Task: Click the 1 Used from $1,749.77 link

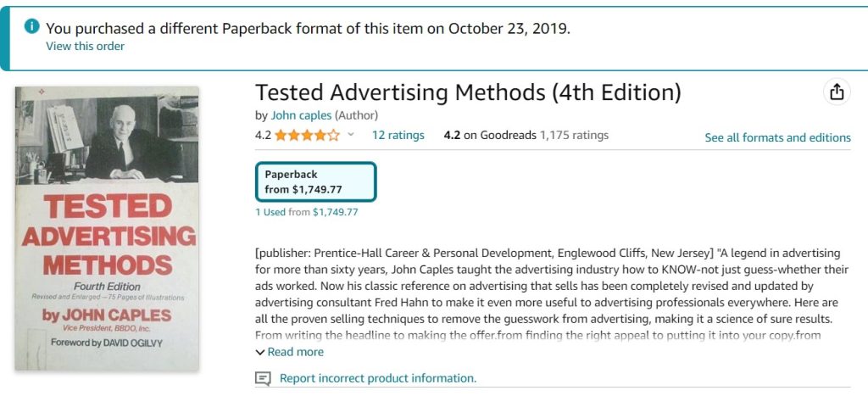Action: pos(306,212)
